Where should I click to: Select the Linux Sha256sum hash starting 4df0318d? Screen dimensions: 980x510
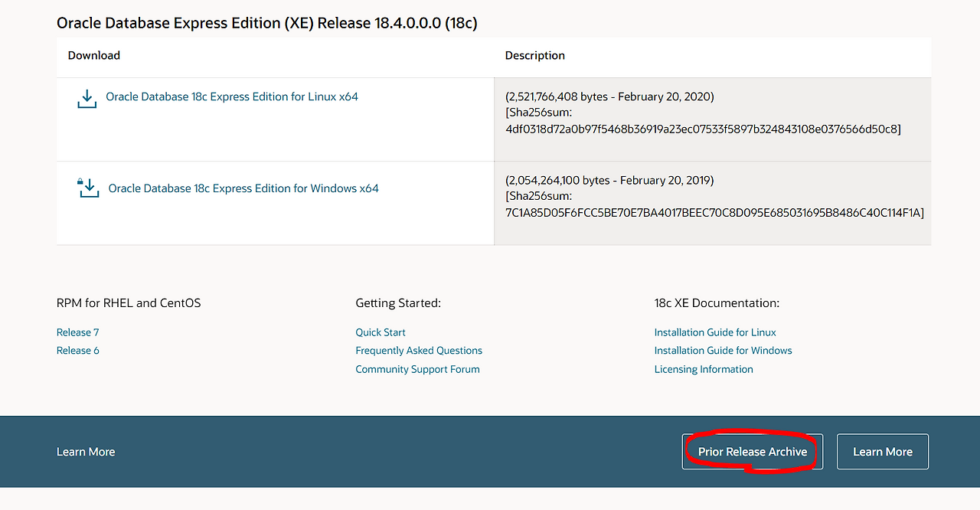click(x=703, y=129)
